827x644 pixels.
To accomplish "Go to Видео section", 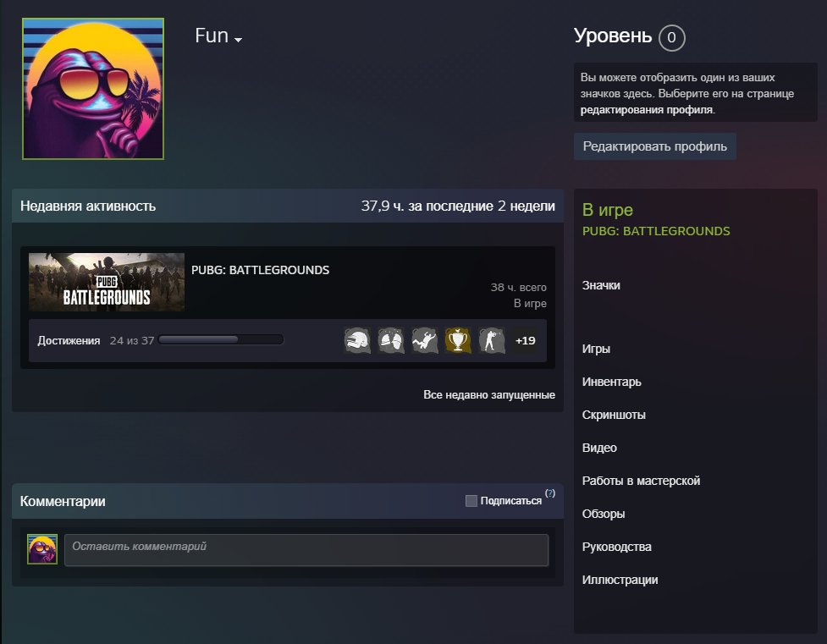I will pos(599,448).
